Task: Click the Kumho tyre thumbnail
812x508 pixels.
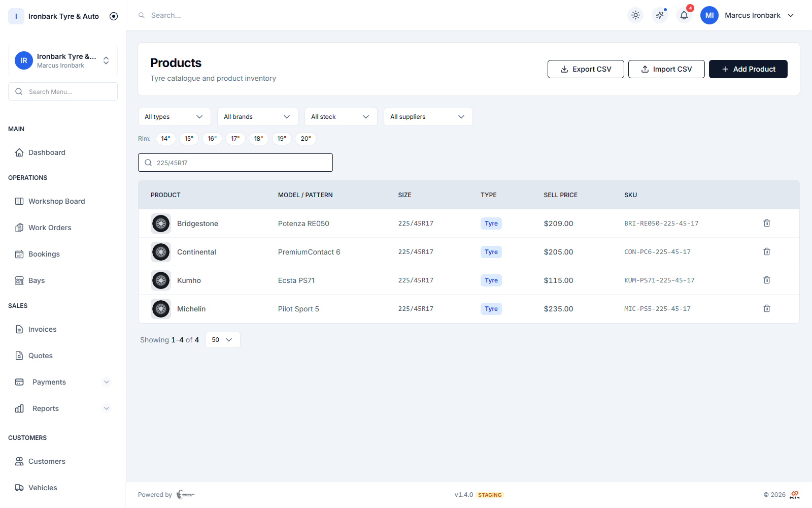Action: tap(161, 280)
